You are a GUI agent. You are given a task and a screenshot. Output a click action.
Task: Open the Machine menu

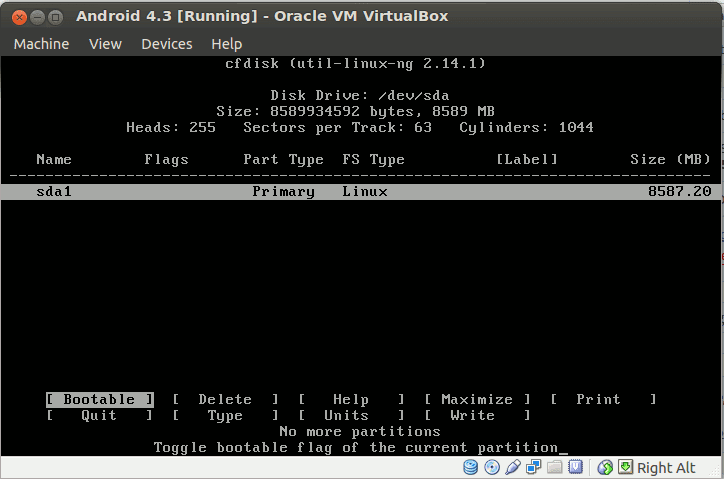(x=42, y=44)
